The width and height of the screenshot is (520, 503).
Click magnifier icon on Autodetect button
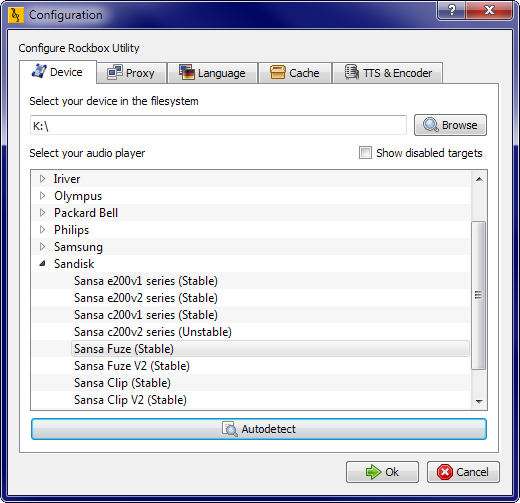[230, 429]
